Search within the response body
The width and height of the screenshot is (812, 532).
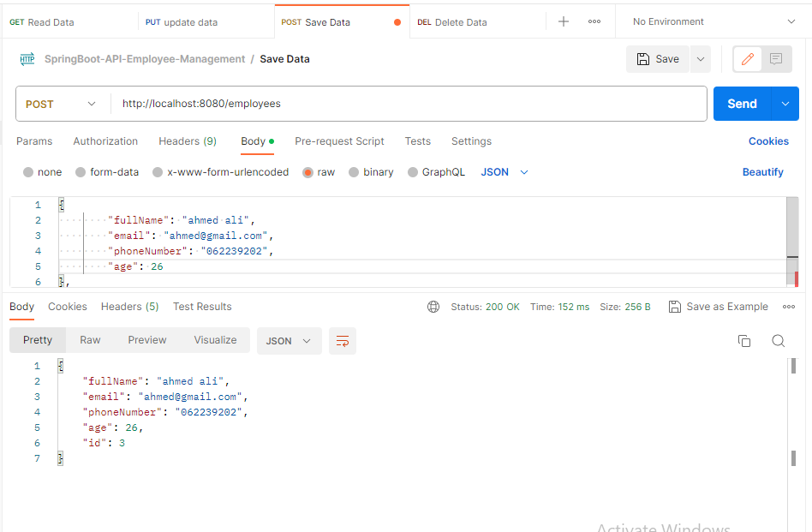coord(779,341)
